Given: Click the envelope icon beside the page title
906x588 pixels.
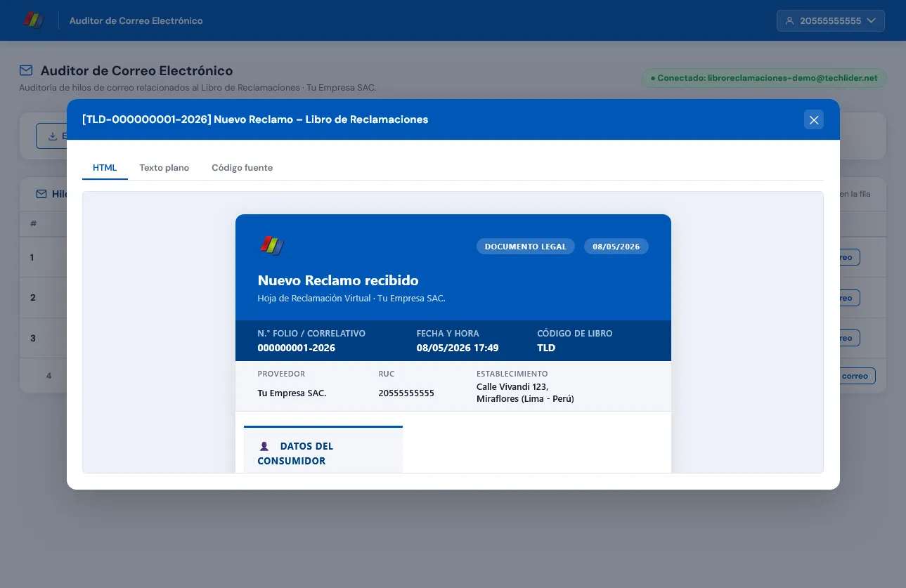Looking at the screenshot, I should (x=26, y=71).
